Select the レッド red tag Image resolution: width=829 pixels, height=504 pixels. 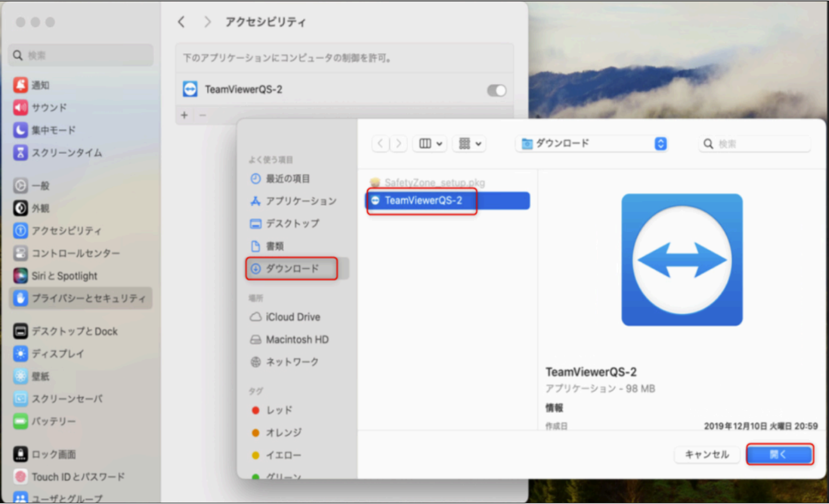pos(279,410)
